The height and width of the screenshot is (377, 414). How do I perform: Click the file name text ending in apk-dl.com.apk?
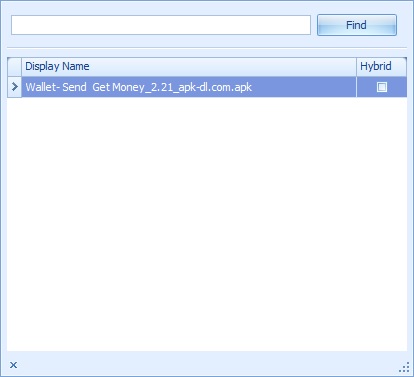(x=139, y=87)
